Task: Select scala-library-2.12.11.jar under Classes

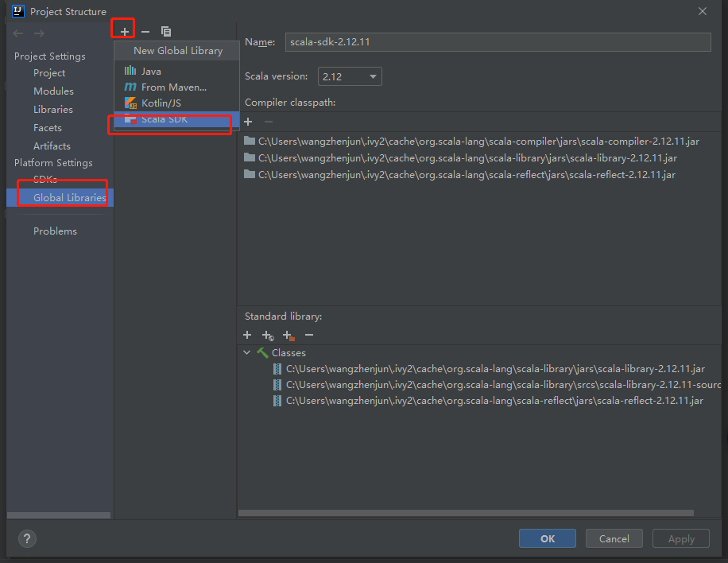Action: tap(495, 369)
